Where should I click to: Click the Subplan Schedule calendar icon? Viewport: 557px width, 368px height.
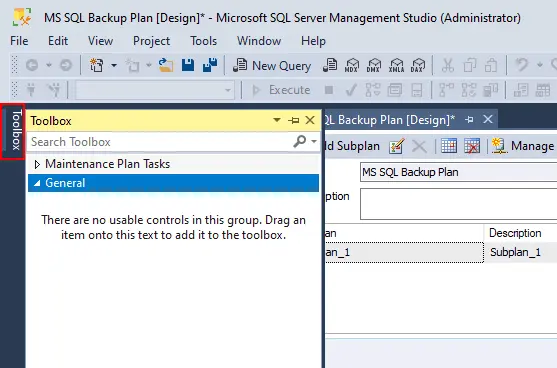[x=449, y=146]
